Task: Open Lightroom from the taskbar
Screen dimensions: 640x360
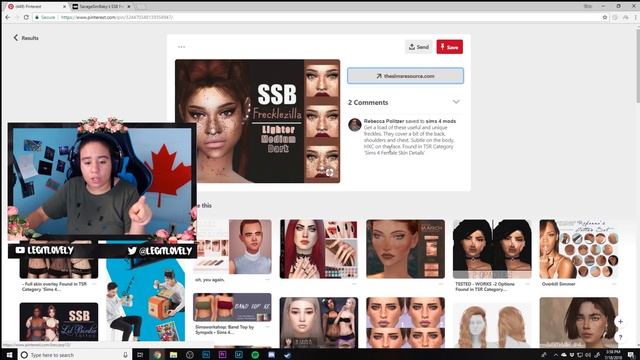Action: (x=239, y=355)
